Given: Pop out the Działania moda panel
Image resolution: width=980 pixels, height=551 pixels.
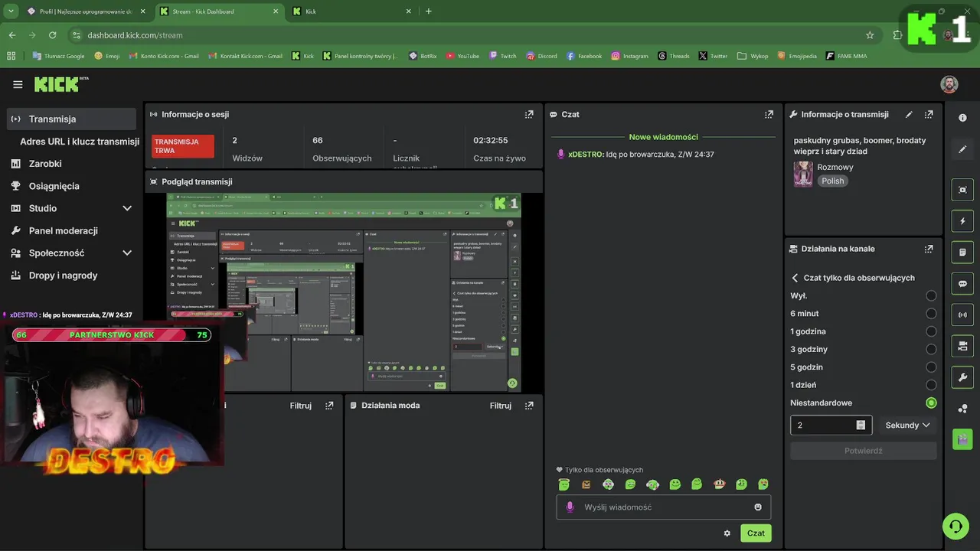Looking at the screenshot, I should coord(529,406).
